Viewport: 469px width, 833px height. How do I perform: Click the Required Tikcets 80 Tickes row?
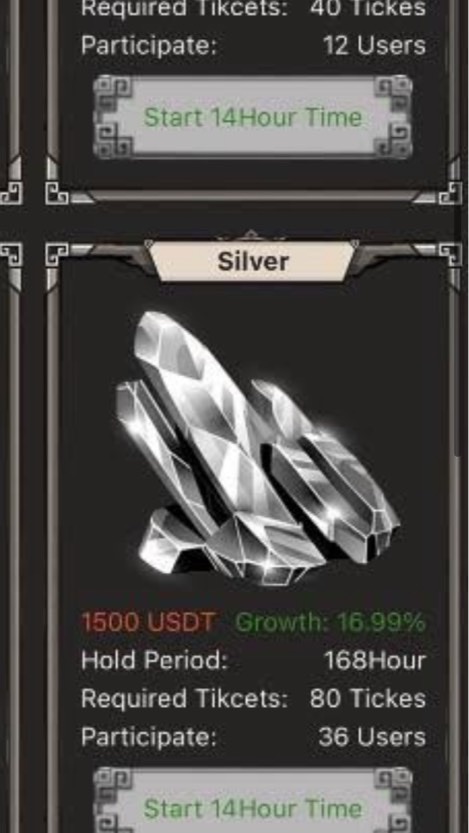[x=253, y=699]
